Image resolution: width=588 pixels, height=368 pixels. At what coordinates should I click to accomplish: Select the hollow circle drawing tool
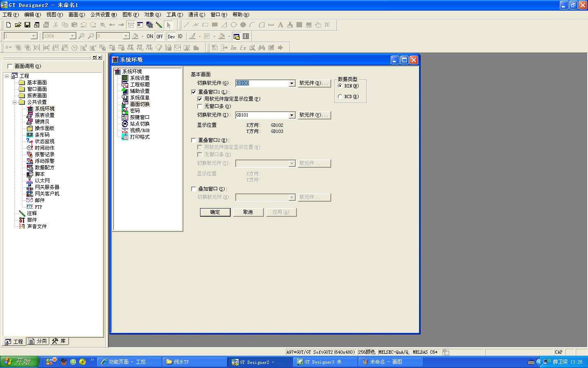234,25
